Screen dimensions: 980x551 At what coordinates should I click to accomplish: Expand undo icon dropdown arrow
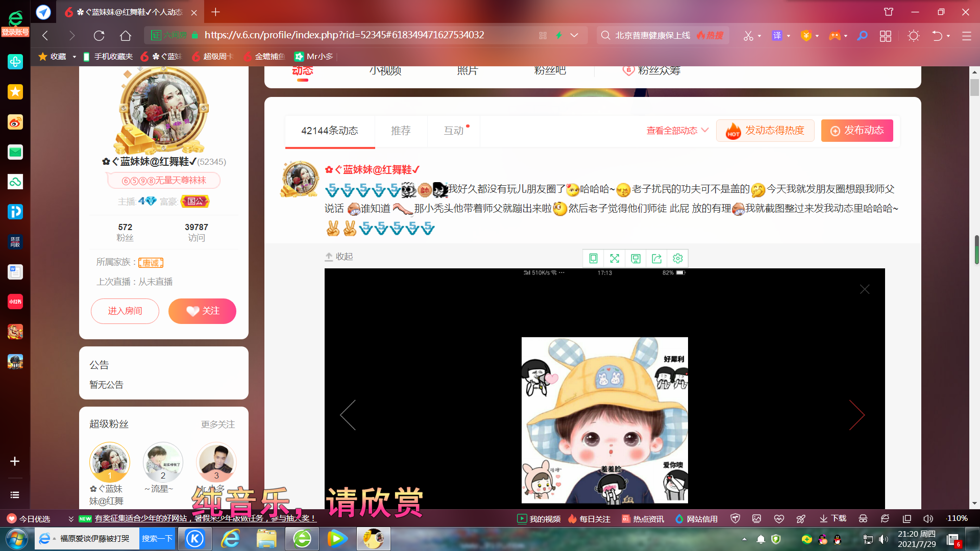(948, 36)
